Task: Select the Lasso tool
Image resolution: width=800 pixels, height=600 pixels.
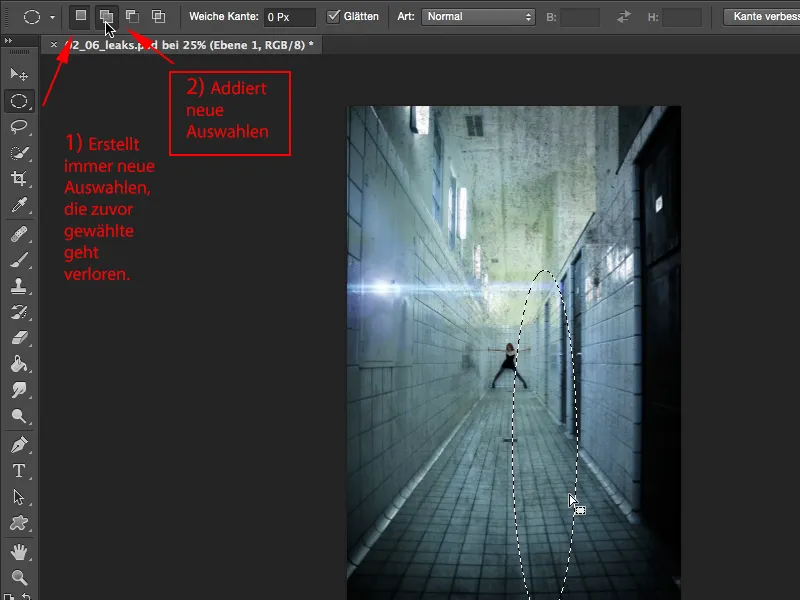Action: (x=18, y=127)
